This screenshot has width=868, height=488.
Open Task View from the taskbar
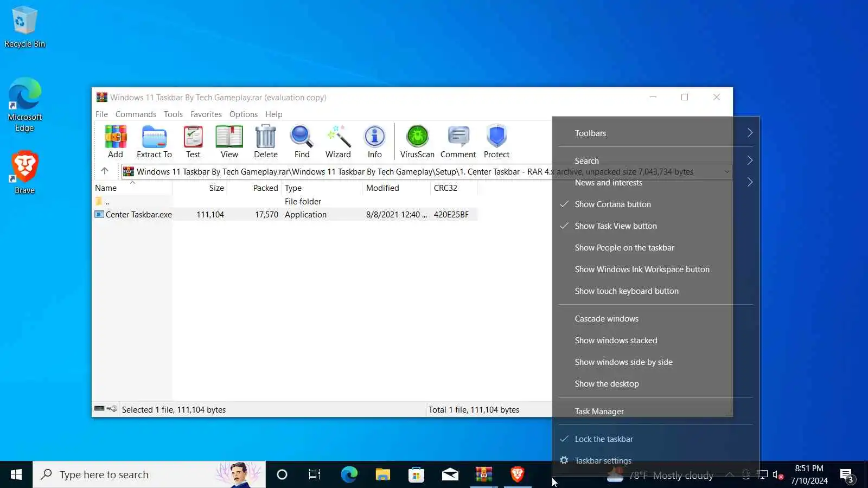pyautogui.click(x=315, y=475)
